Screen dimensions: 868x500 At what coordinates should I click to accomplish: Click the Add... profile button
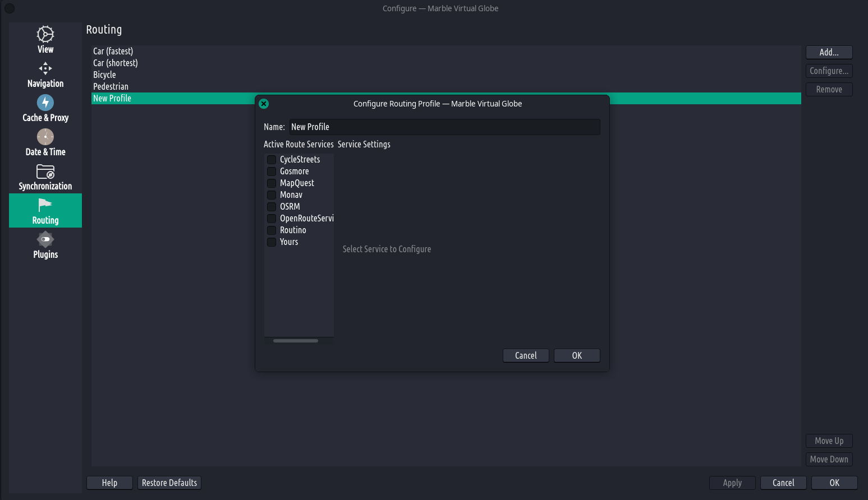click(829, 52)
